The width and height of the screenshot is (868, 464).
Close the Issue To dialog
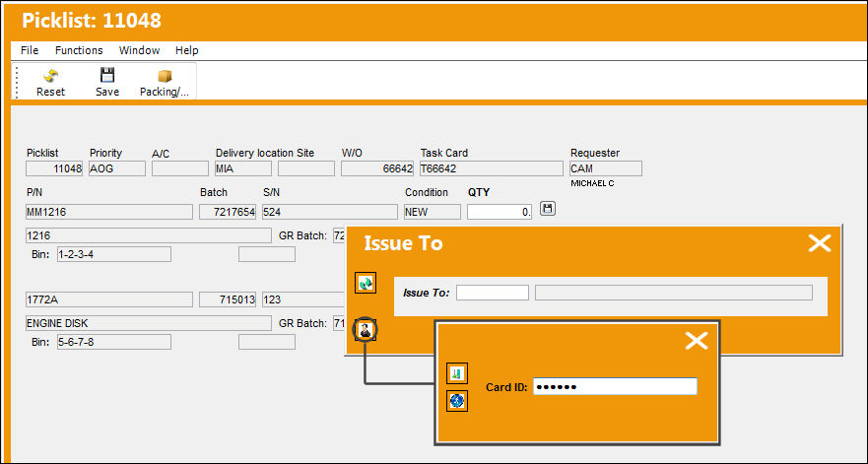pyautogui.click(x=820, y=243)
